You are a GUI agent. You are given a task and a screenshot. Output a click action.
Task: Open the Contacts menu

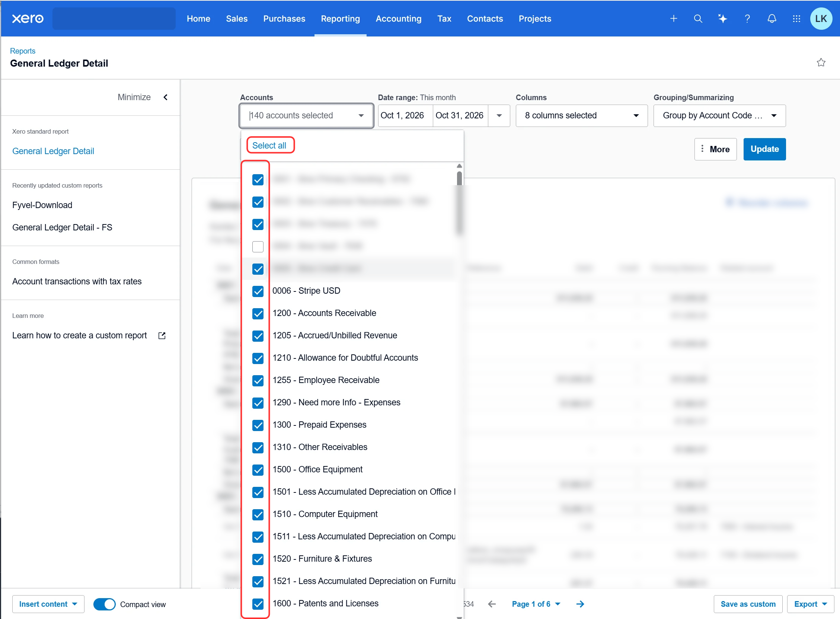click(x=485, y=19)
